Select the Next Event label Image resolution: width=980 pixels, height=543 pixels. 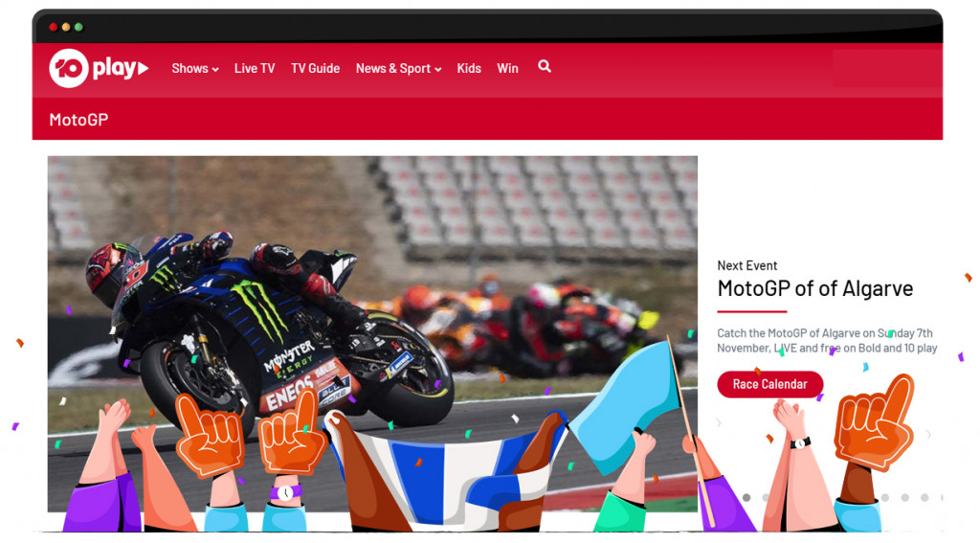pyautogui.click(x=746, y=265)
